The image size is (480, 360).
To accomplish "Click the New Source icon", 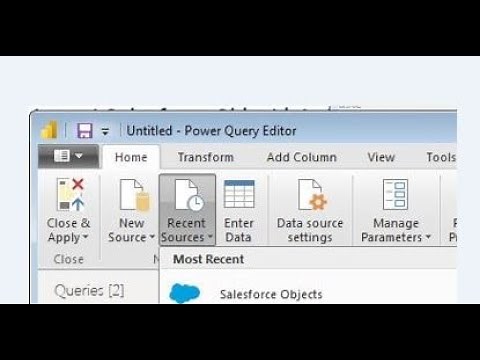I will (135, 195).
